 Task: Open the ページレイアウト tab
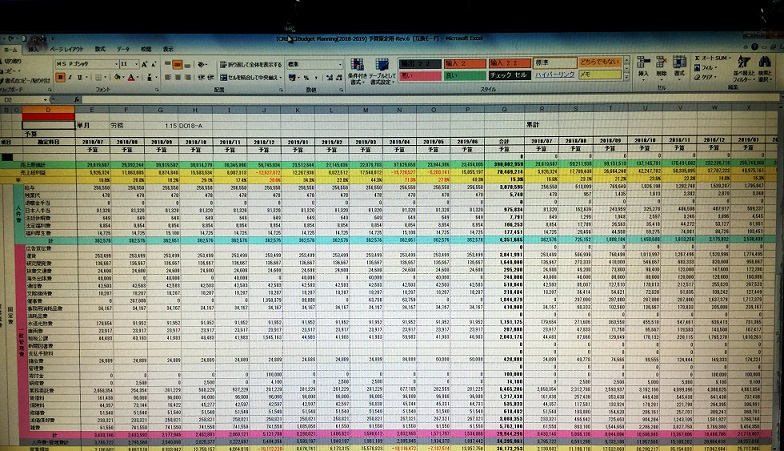(66, 49)
